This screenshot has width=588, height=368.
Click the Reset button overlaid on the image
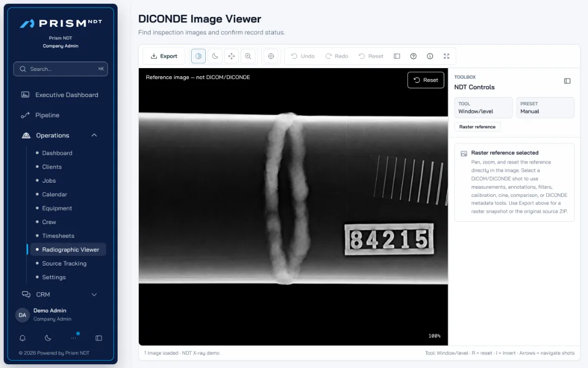coord(426,80)
